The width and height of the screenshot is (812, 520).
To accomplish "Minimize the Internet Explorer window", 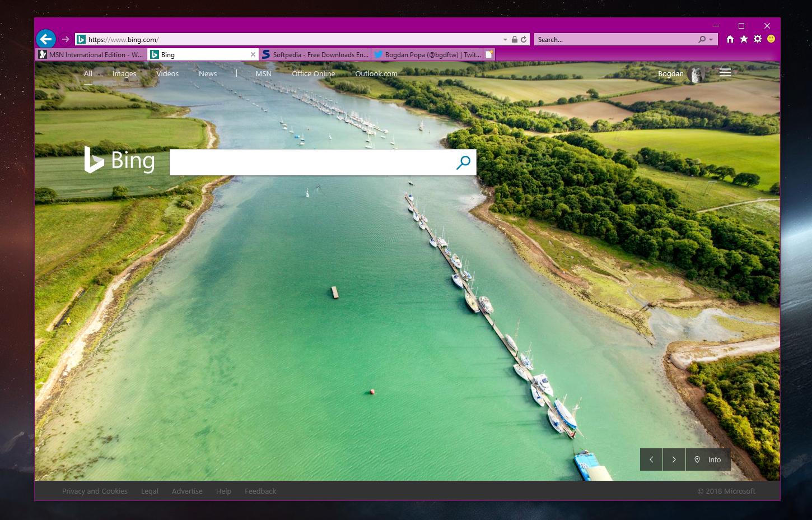I will tap(716, 26).
